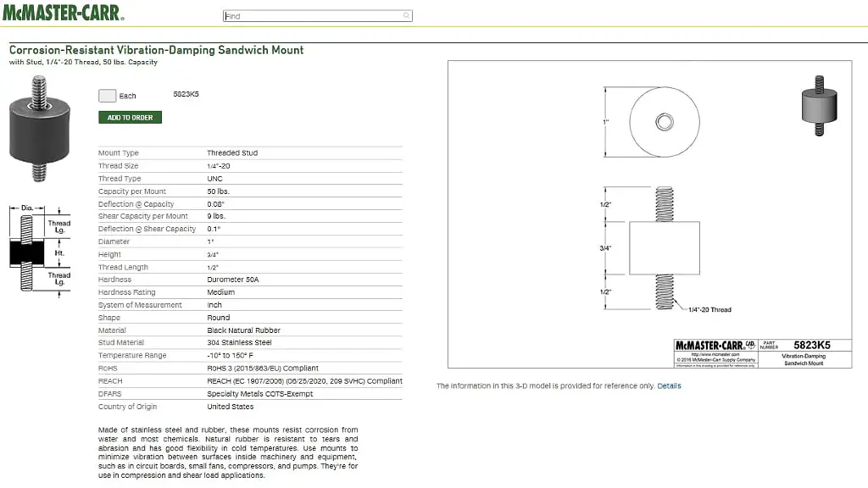Select the '0.08"' deflection value
This screenshot has height=488, width=868.
216,203
